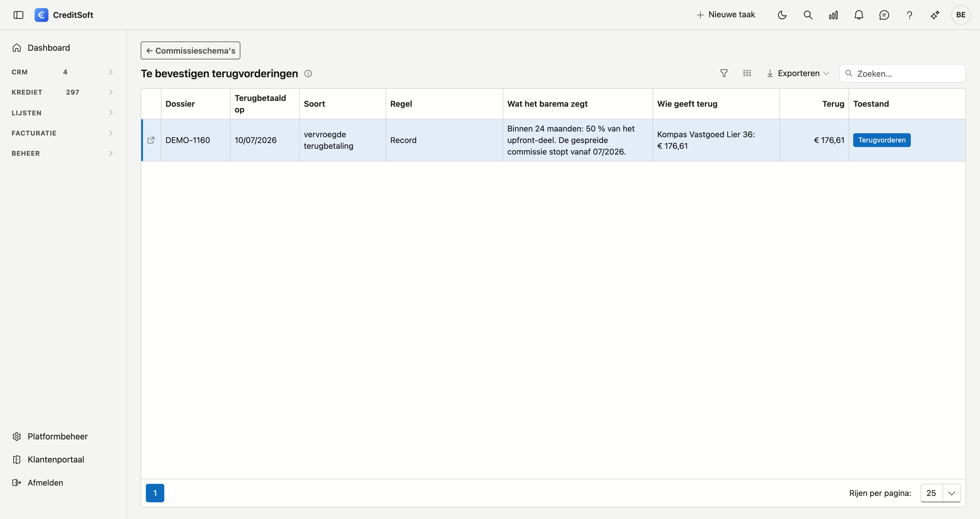The width and height of the screenshot is (980, 519).
Task: Expand the CRM sidebar section
Action: (x=63, y=72)
